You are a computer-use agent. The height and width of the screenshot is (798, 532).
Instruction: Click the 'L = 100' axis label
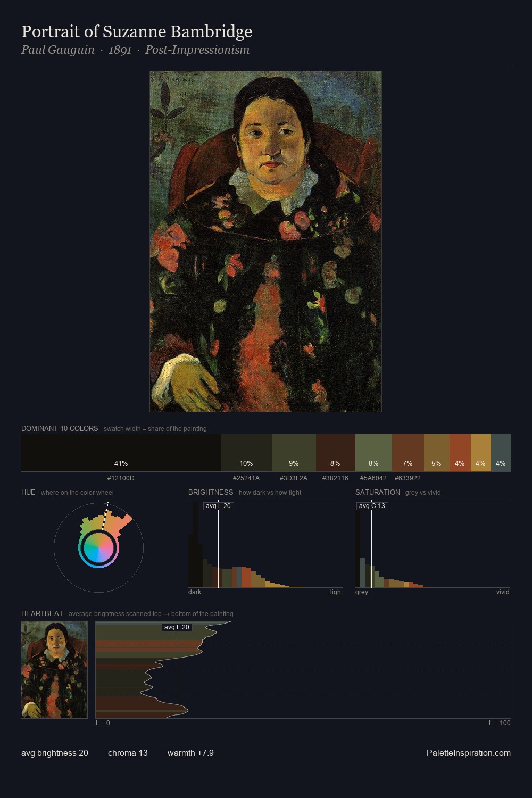tap(500, 723)
